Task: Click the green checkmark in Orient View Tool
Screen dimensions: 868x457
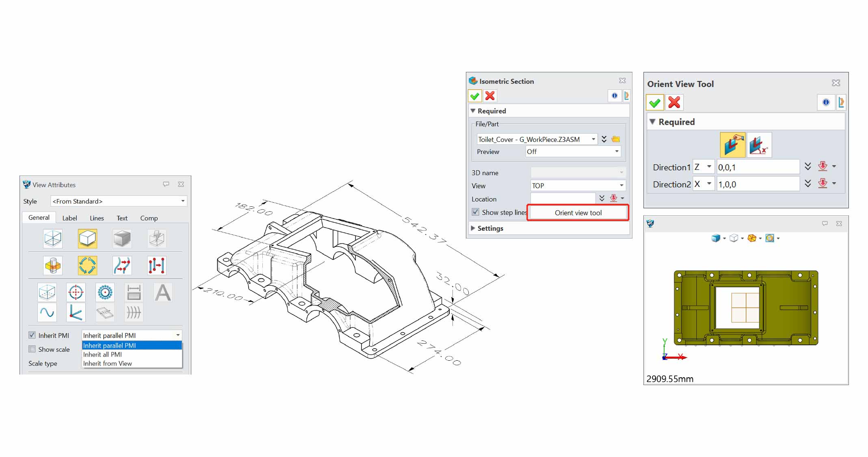Action: point(655,103)
